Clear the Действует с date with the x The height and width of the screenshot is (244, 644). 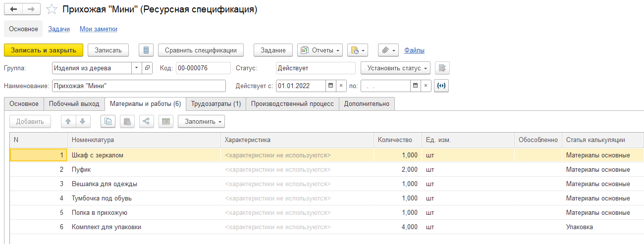click(341, 86)
